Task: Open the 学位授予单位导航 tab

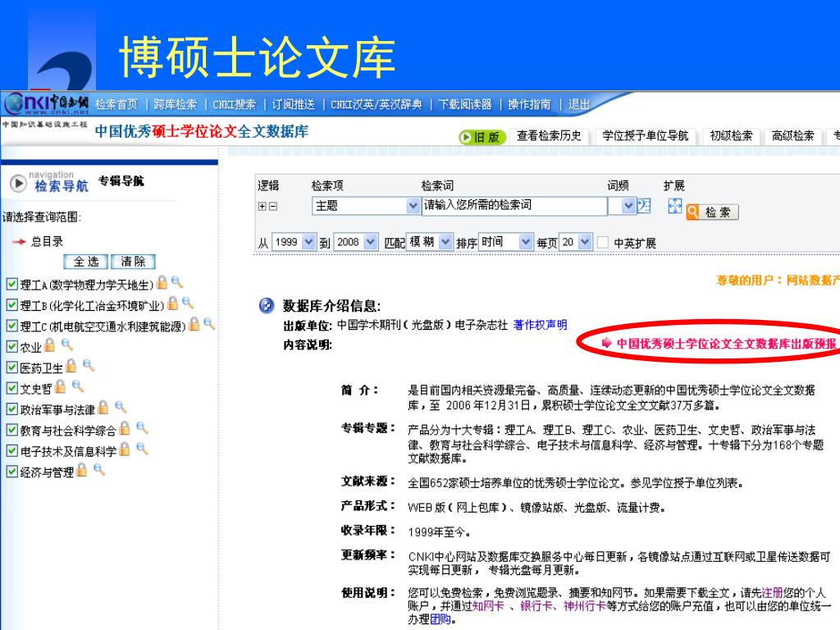Action: pyautogui.click(x=646, y=136)
